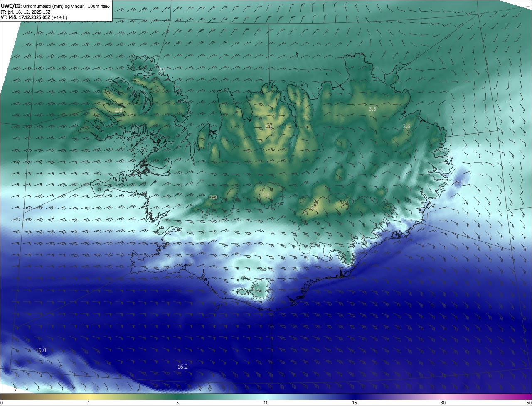Click the 15.0 value over the southwest ocean
The height and width of the screenshot is (406, 532).
41,350
